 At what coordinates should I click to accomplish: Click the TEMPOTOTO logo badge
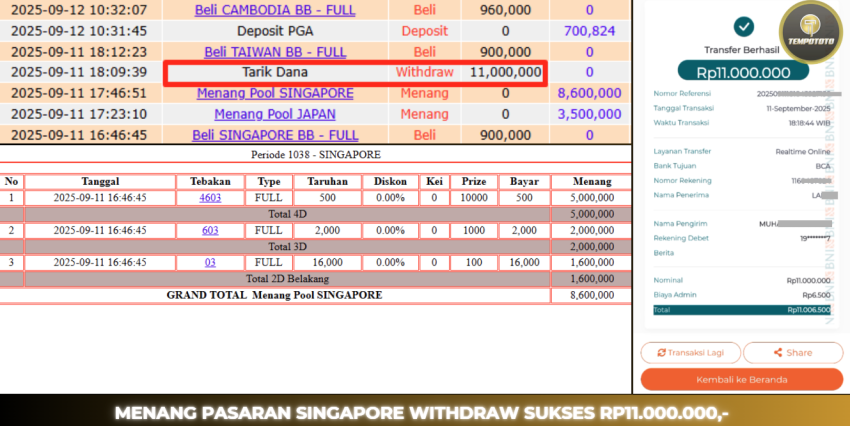click(x=810, y=33)
